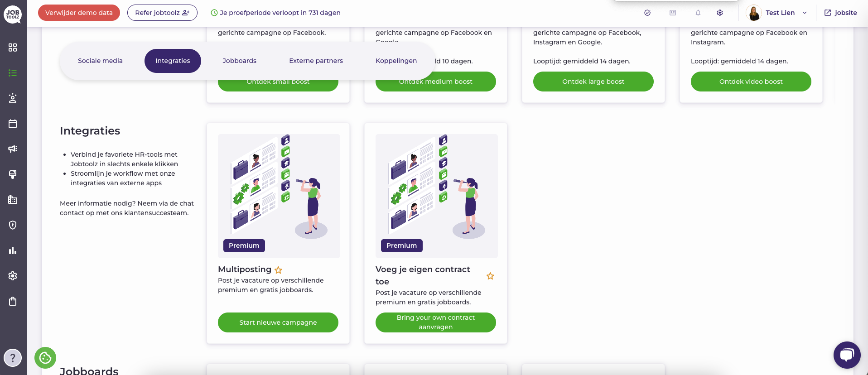The image size is (868, 375).
Task: Select the Sociale media tab
Action: pos(100,61)
